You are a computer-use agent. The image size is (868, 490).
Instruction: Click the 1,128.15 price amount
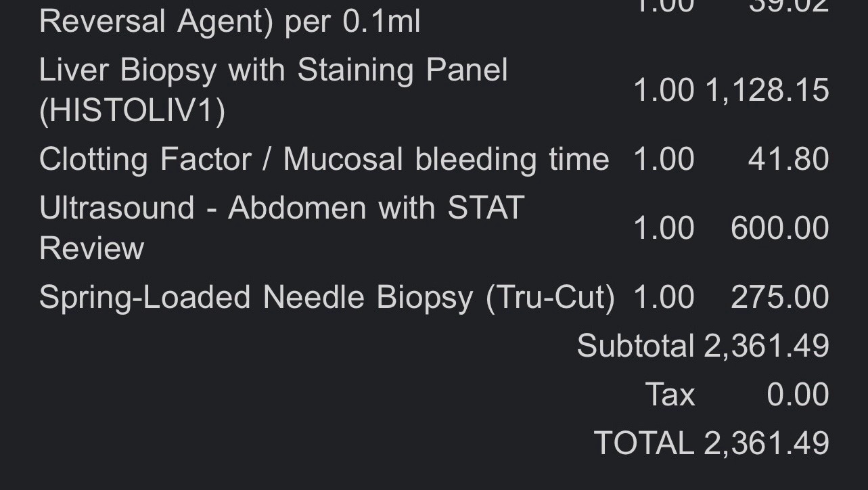point(767,91)
